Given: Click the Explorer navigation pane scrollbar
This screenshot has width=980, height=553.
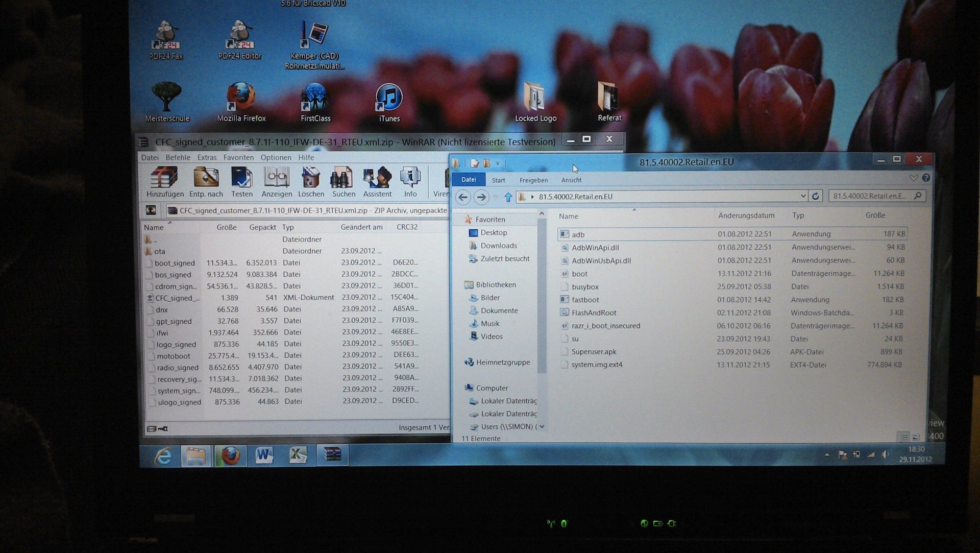Looking at the screenshot, I should click(x=542, y=296).
